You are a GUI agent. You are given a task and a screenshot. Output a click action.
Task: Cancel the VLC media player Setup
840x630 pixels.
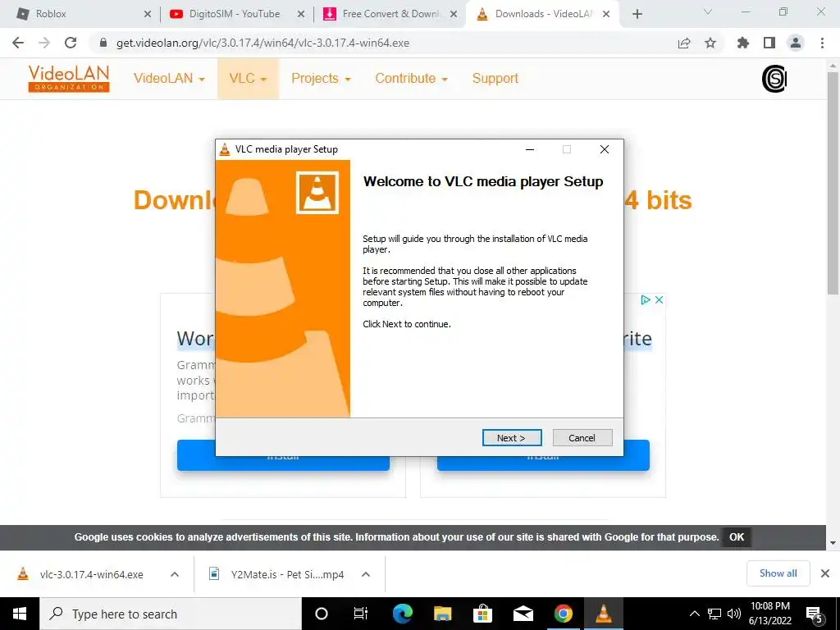(582, 438)
